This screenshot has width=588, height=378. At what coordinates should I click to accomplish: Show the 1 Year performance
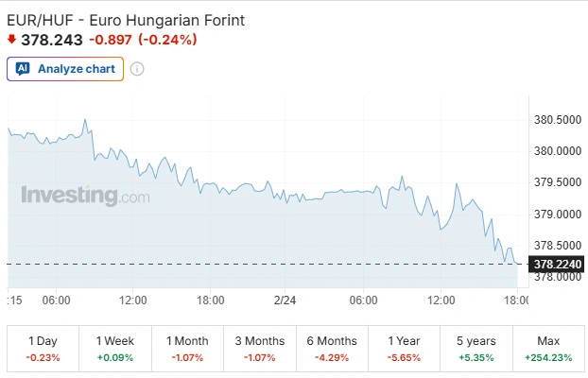point(404,349)
